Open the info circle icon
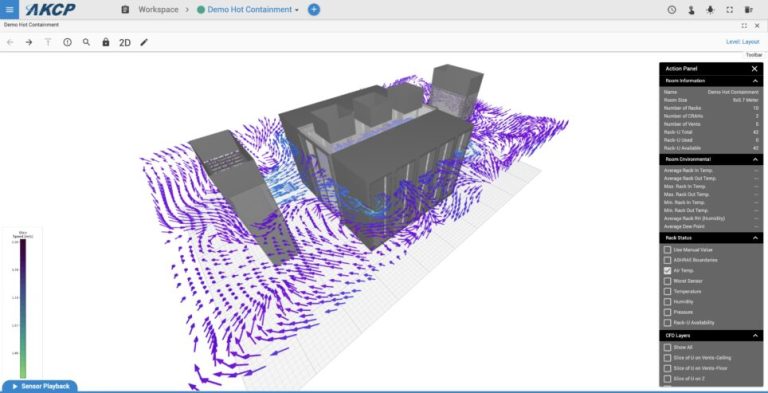Viewport: 768px width, 393px height. 68,43
